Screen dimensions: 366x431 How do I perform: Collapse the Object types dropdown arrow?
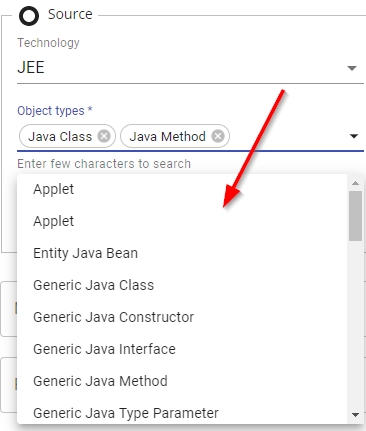[354, 136]
